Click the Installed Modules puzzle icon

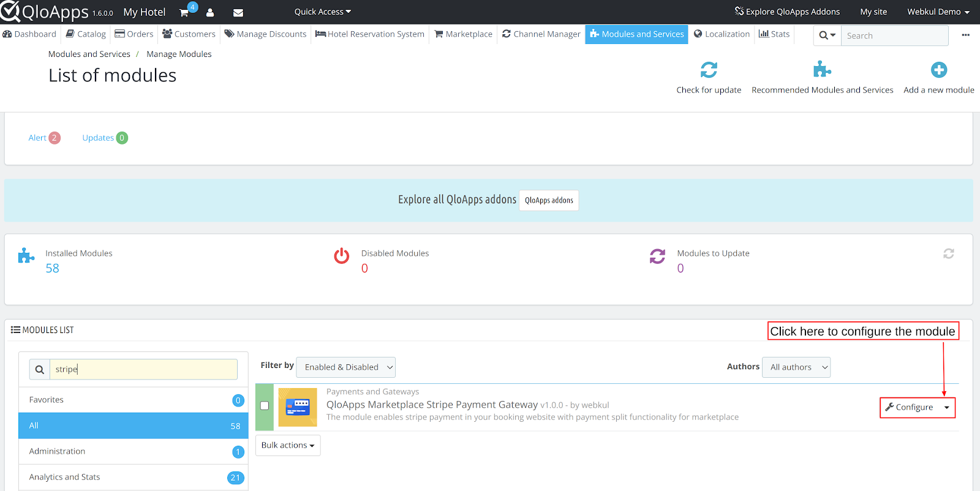click(x=26, y=255)
